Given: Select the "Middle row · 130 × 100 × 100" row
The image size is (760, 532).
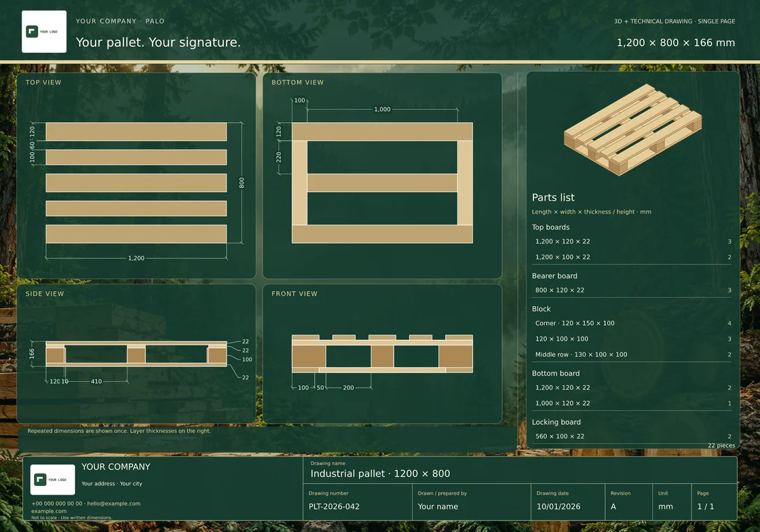Looking at the screenshot, I should (x=633, y=355).
